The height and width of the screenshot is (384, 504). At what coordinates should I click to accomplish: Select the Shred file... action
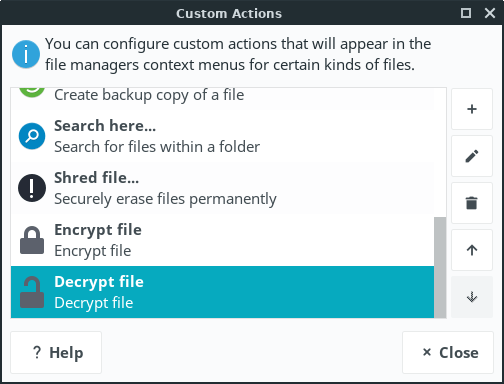coord(222,188)
